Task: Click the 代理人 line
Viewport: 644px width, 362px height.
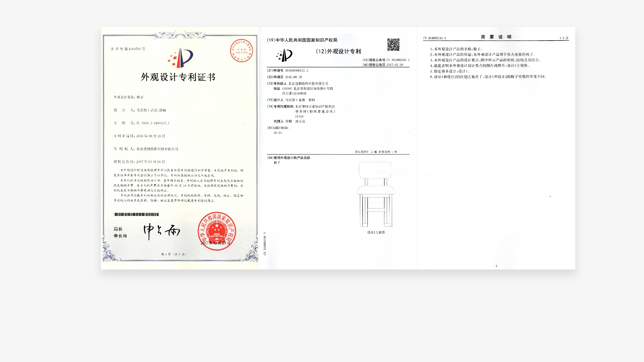Action: 289,121
